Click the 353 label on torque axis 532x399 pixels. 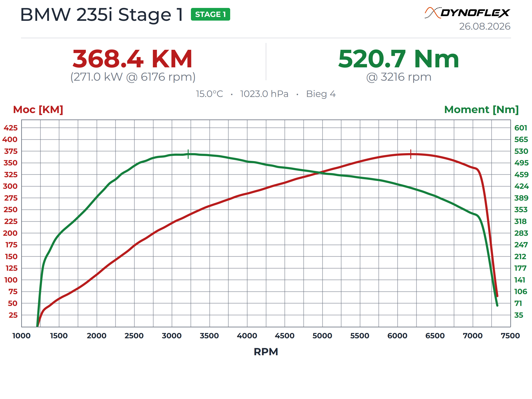(x=521, y=210)
